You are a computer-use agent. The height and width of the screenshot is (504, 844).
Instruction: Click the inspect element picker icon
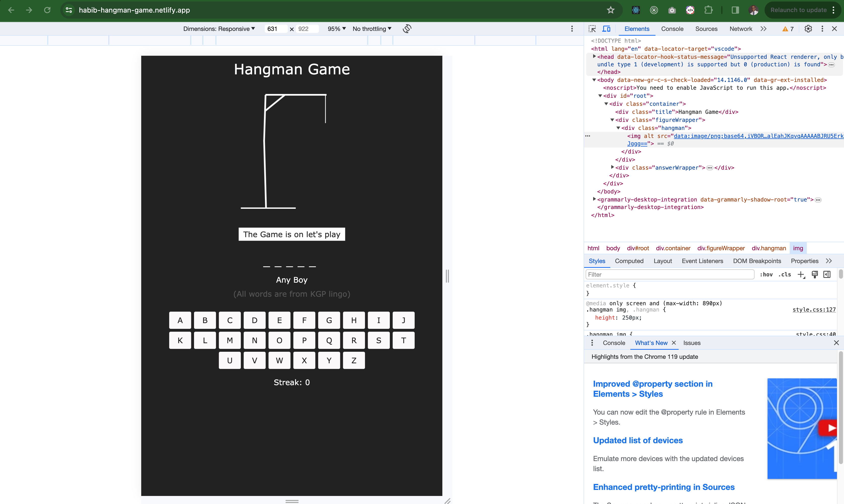point(592,29)
